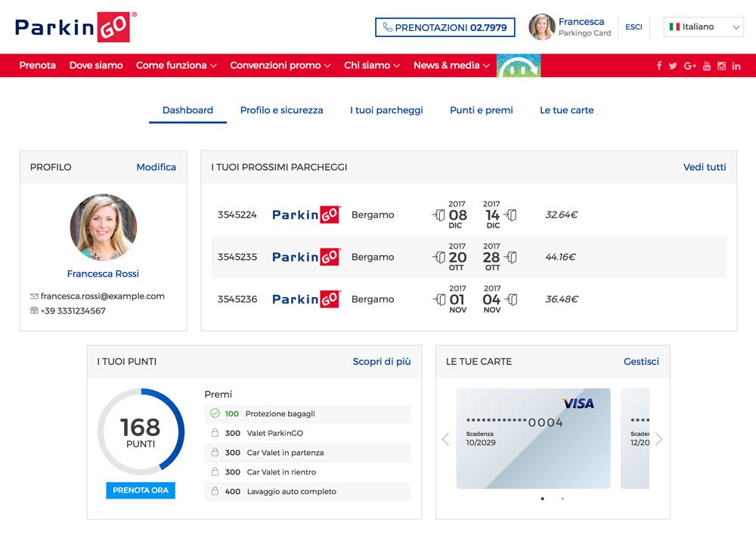Screen dimensions: 756x544
Task: Click Vedi tutti parking link
Action: click(x=705, y=167)
